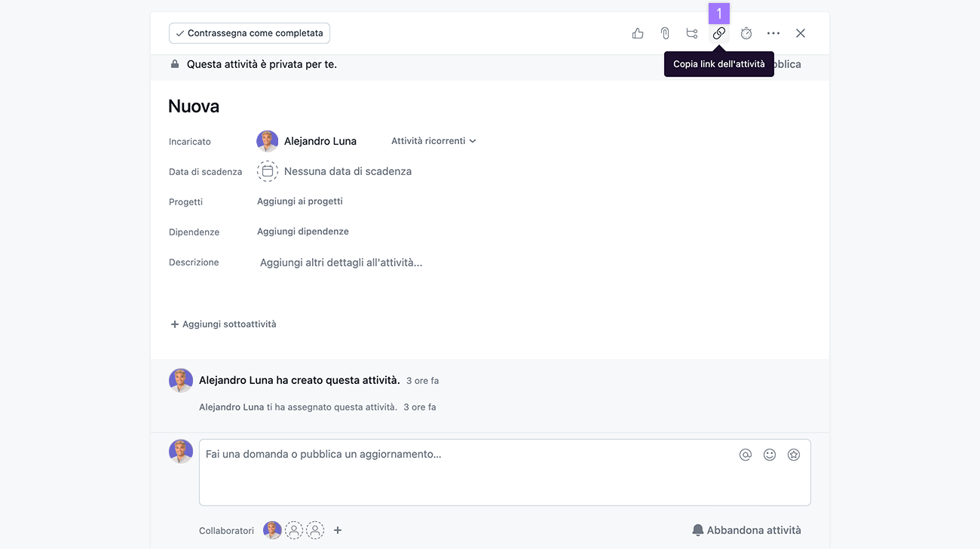This screenshot has width=980, height=549.
Task: Click the @ mention icon in comment box
Action: click(746, 455)
